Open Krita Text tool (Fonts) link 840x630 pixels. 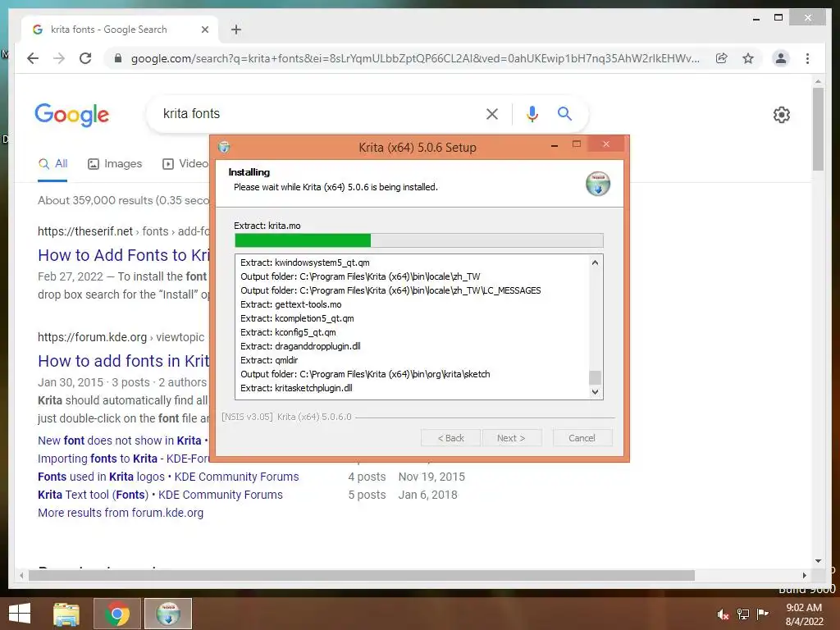click(x=160, y=495)
